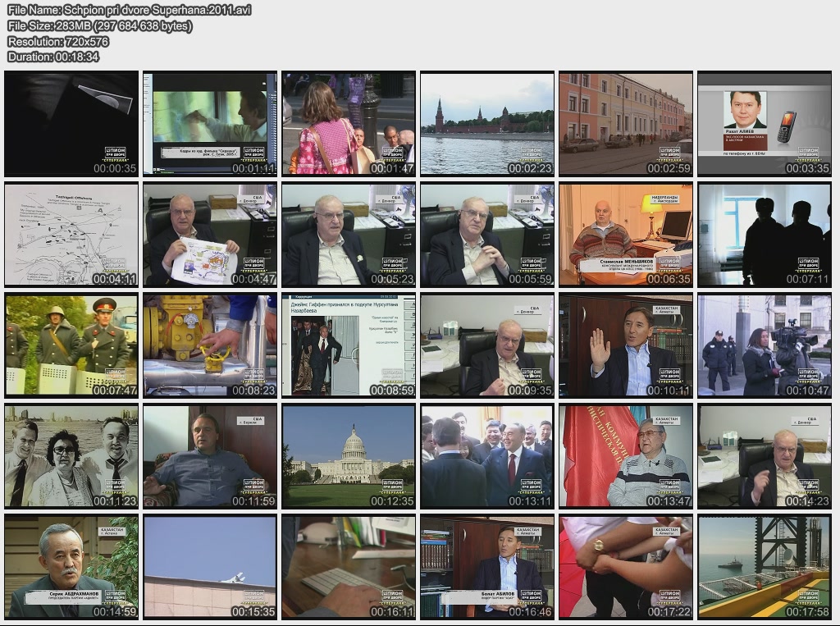Click the blue sky rooftop thumbnail at 00:15:35

210,566
